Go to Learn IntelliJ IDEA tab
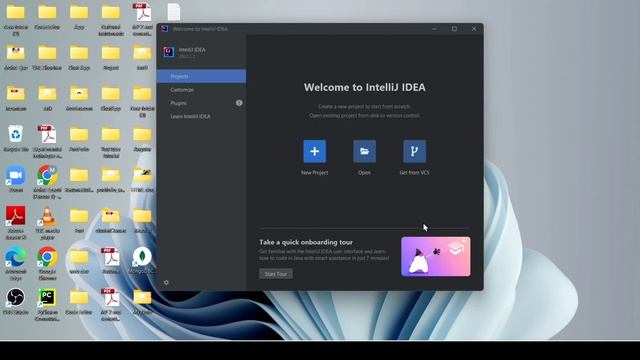The height and width of the screenshot is (360, 640). [201, 116]
